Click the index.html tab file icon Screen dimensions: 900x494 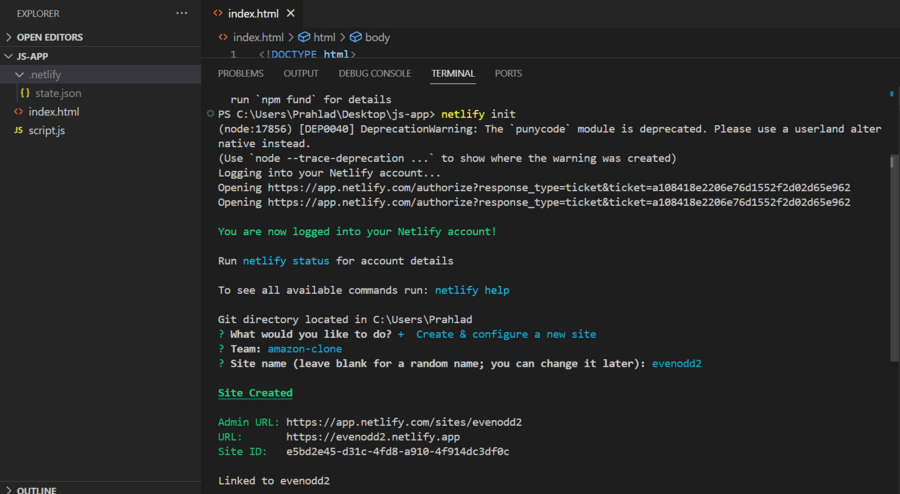[218, 13]
